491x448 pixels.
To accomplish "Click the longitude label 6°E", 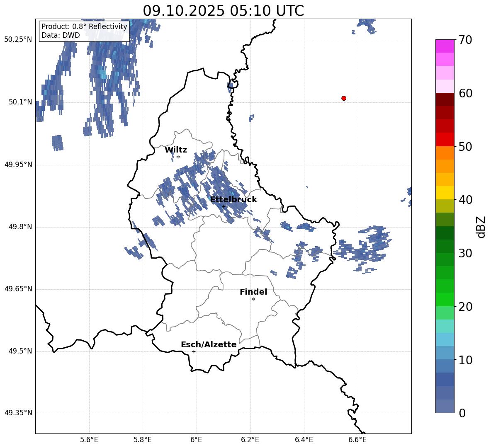I will [x=196, y=440].
